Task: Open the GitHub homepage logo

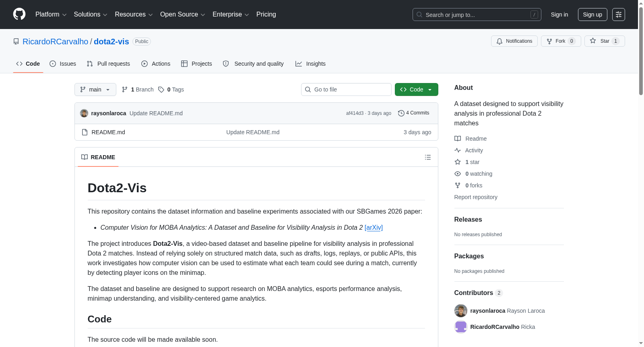Action: click(x=19, y=15)
